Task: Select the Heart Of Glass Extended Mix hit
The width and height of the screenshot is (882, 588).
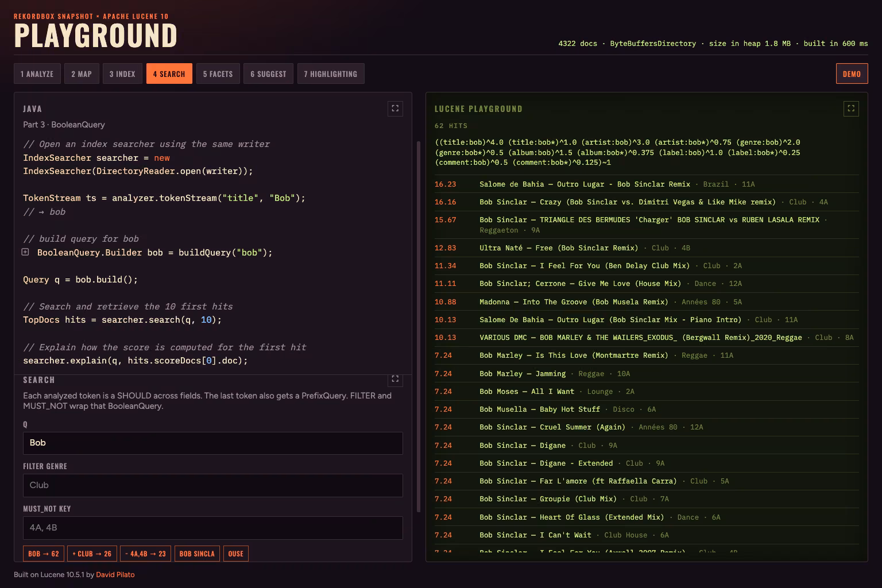Action: pyautogui.click(x=647, y=517)
